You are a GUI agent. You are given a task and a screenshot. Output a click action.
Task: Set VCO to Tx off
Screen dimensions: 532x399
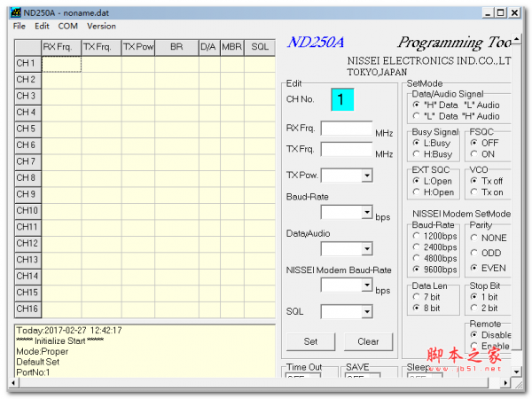point(487,181)
